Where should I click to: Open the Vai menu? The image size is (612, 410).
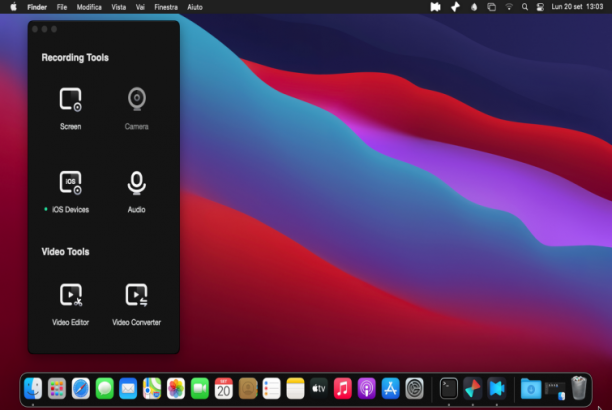tap(140, 7)
